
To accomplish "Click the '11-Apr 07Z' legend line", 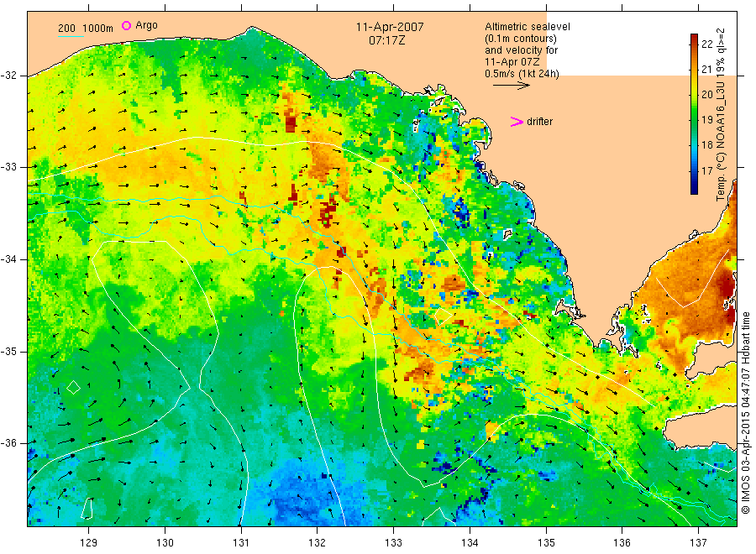I will (x=512, y=62).
